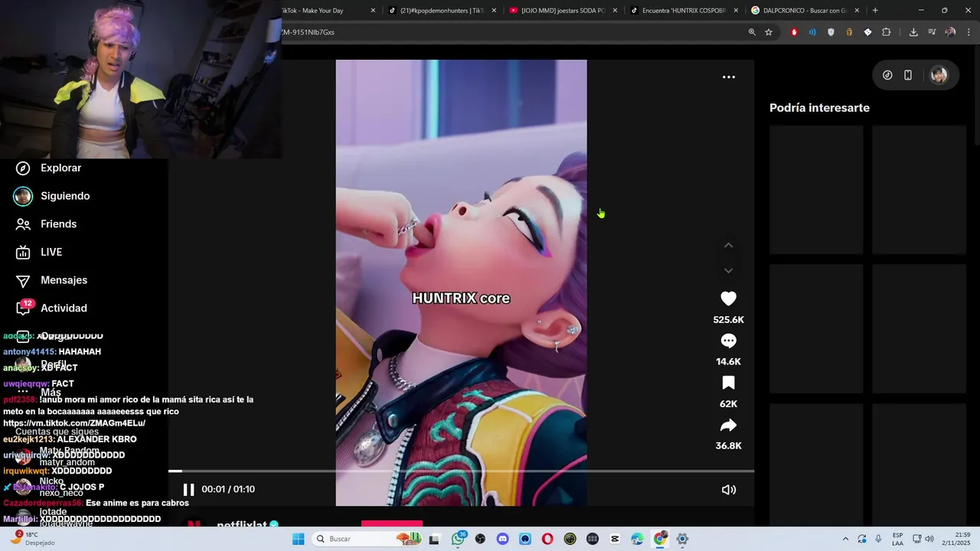Open Friends in the TikTok sidebar

point(58,224)
